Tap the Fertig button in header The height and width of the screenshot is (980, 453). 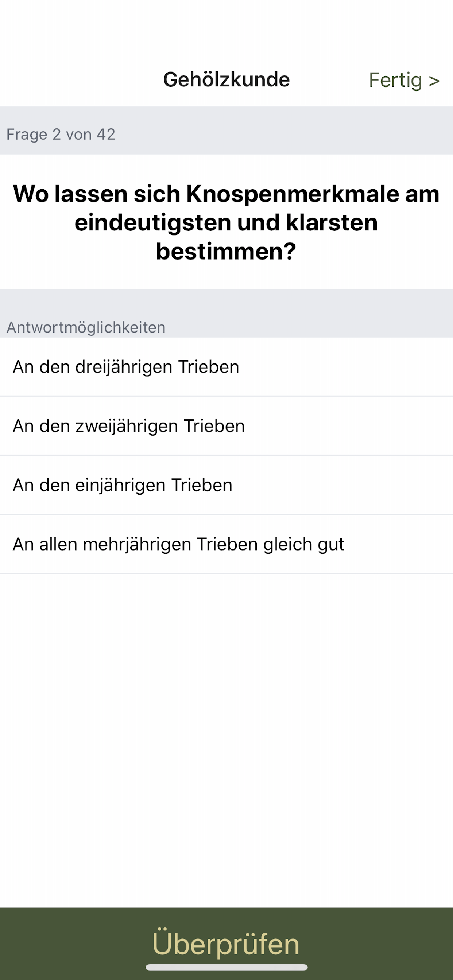coord(404,80)
